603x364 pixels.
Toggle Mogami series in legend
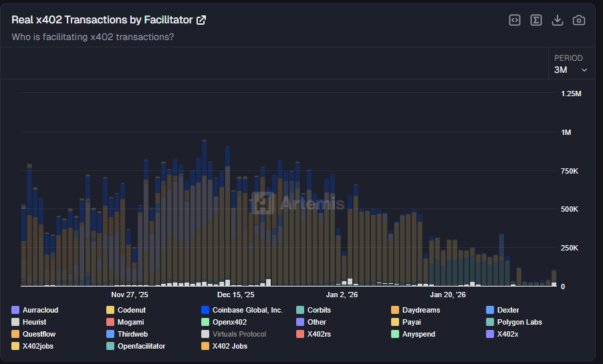point(126,322)
